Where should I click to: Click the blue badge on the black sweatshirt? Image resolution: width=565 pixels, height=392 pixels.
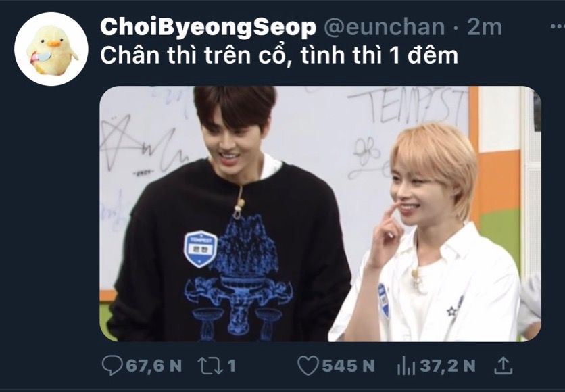click(x=201, y=249)
